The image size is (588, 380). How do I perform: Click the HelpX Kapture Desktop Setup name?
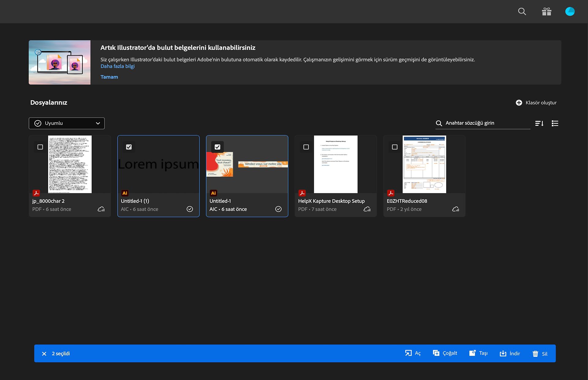point(331,201)
